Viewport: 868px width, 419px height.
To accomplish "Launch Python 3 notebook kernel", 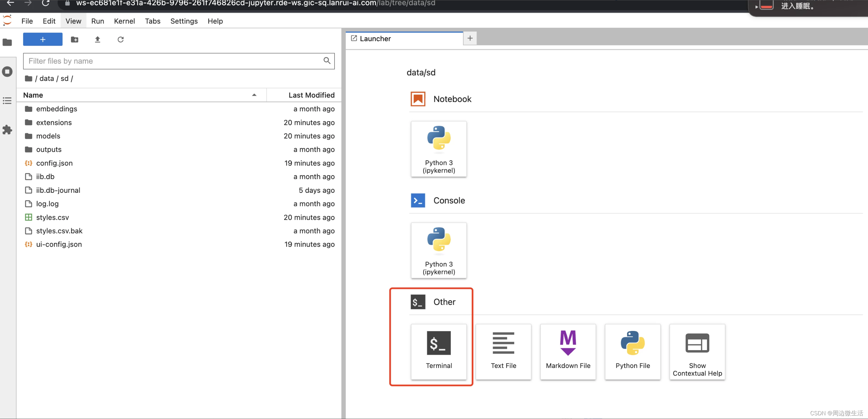I will coord(438,149).
